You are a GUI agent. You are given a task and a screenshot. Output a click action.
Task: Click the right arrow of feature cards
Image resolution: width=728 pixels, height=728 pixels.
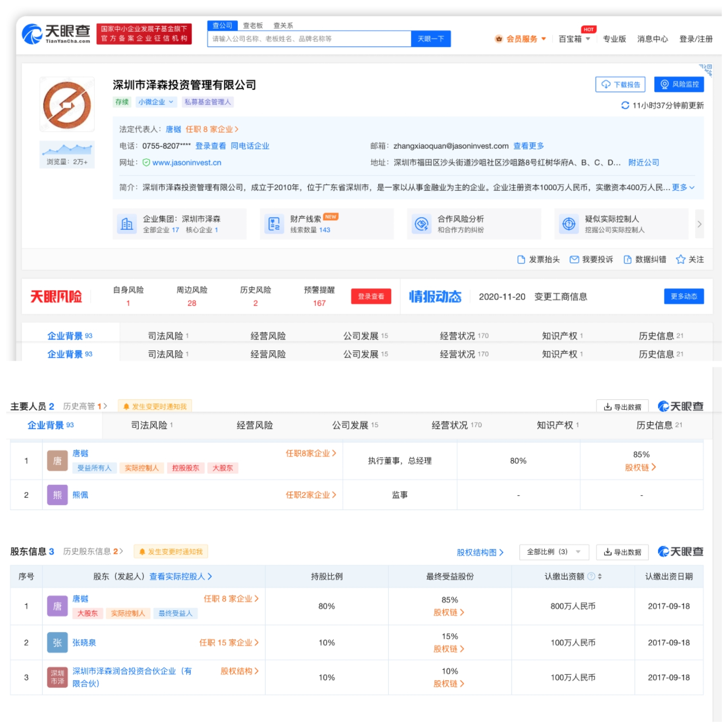699,224
